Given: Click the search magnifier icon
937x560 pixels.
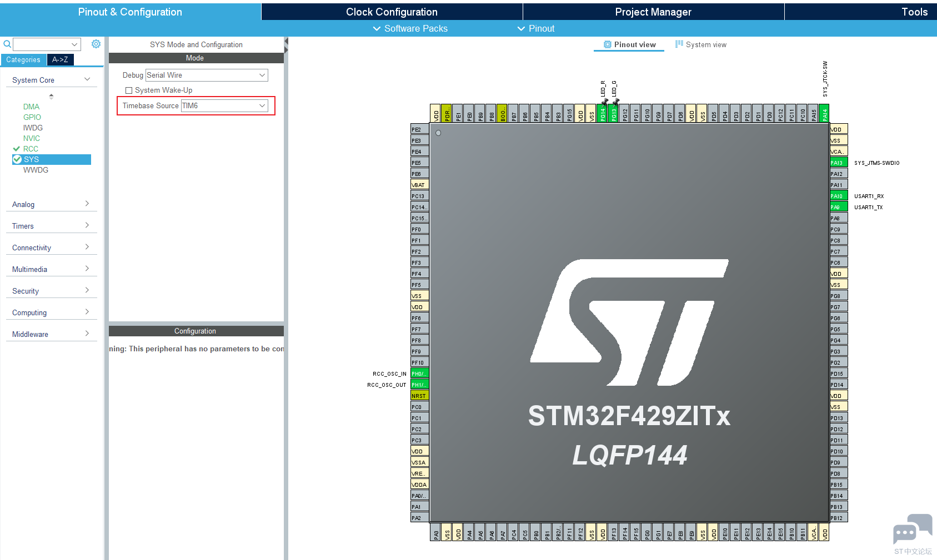Looking at the screenshot, I should [x=7, y=44].
